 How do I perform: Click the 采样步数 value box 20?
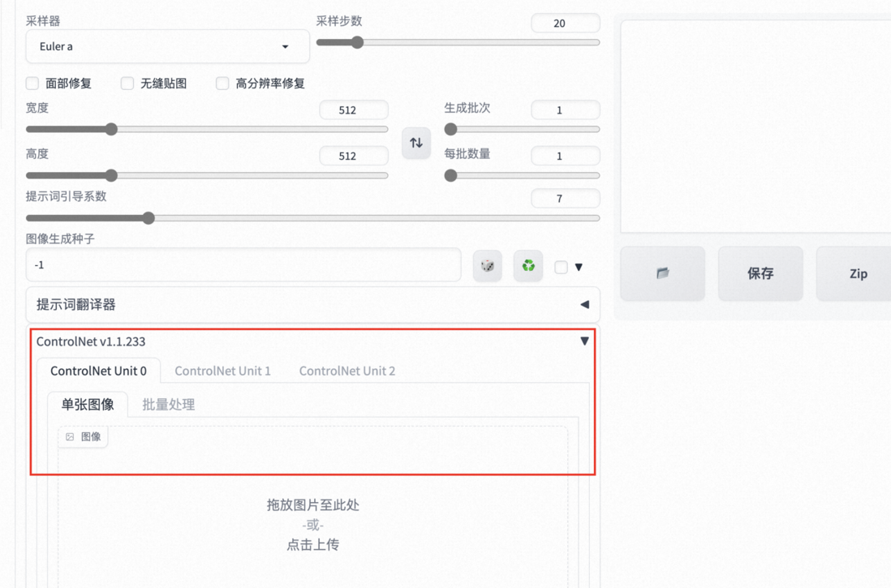click(566, 24)
